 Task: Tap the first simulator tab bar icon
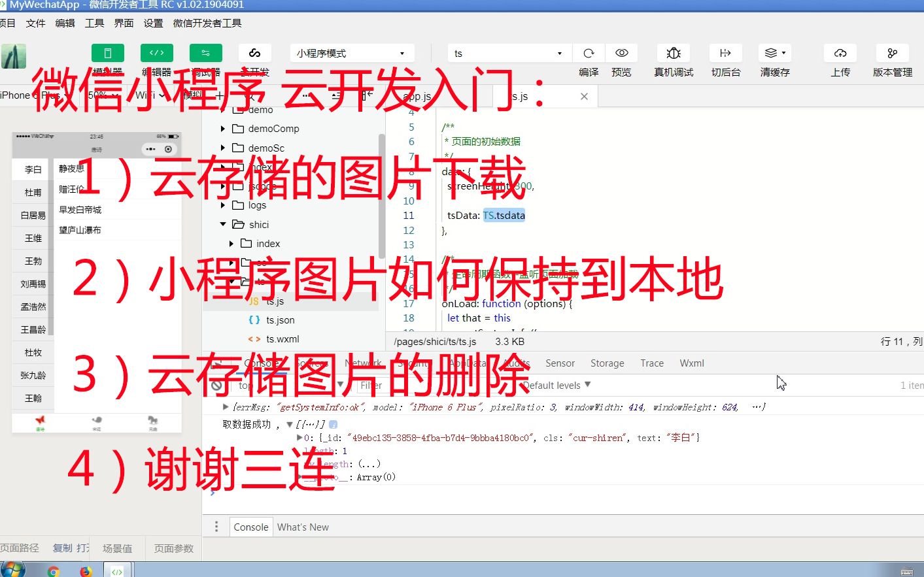click(40, 421)
